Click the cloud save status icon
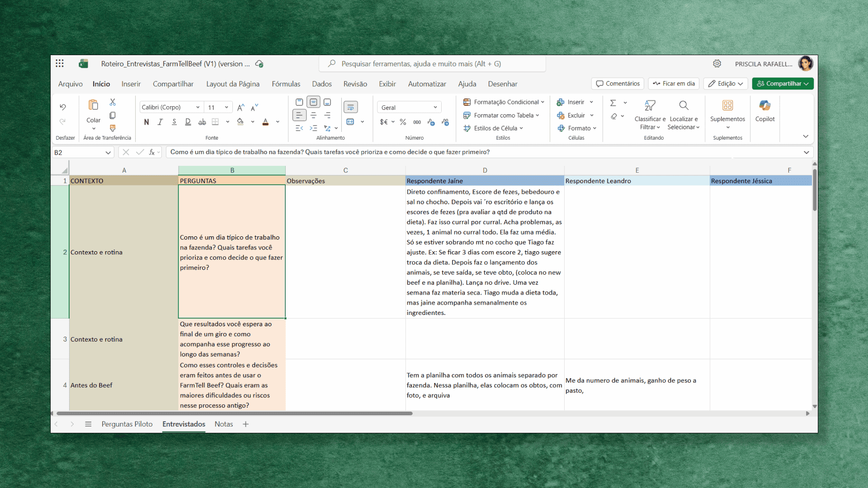 click(259, 64)
